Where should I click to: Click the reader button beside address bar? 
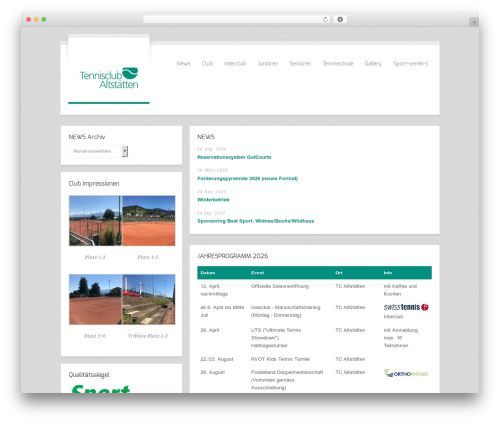(x=340, y=20)
